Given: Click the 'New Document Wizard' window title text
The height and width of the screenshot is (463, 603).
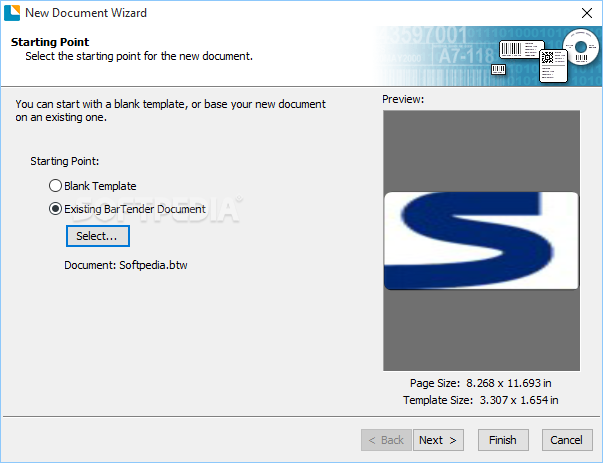Looking at the screenshot, I should tap(86, 13).
